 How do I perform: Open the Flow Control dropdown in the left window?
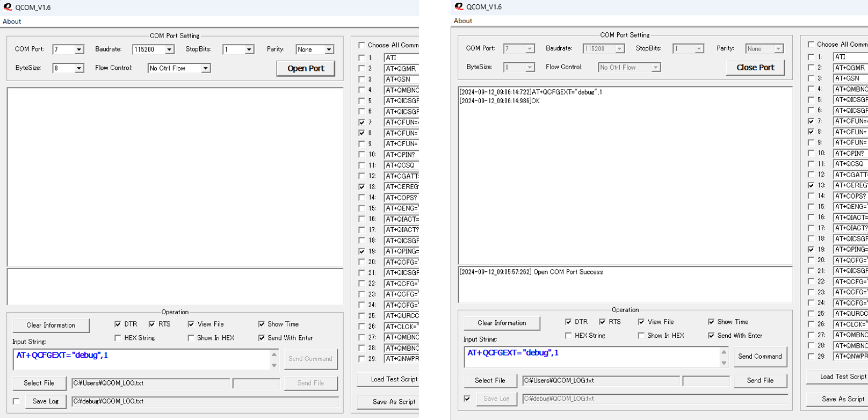click(x=205, y=68)
